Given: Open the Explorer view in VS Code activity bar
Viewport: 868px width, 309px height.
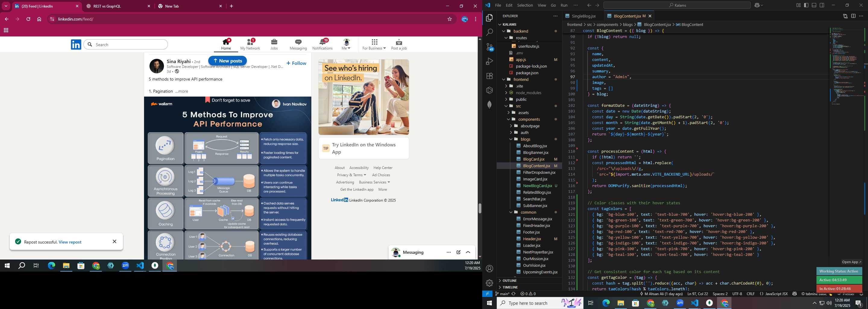Looking at the screenshot, I should 489,18.
